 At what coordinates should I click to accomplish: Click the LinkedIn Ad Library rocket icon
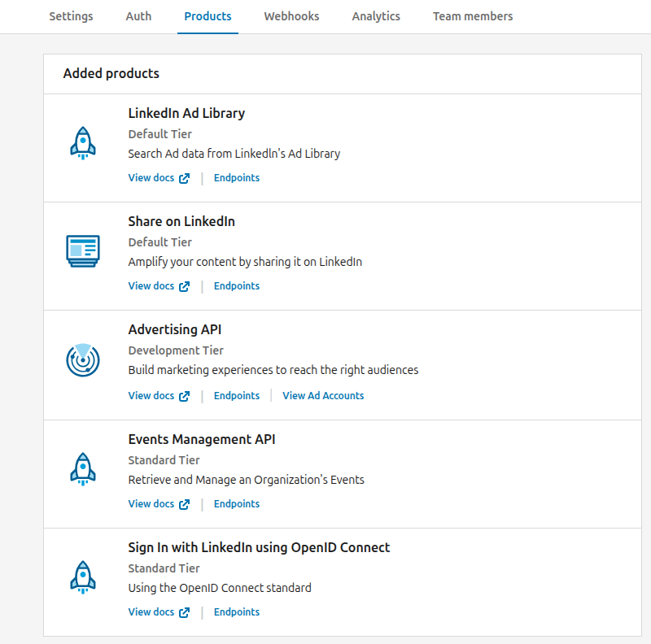click(x=83, y=143)
